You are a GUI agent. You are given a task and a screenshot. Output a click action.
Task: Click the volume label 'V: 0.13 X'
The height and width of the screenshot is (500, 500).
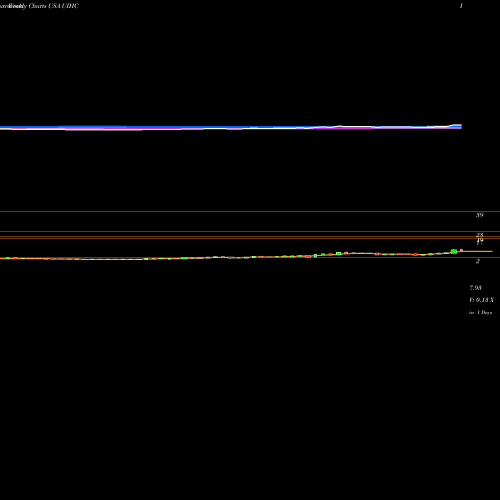click(481, 300)
